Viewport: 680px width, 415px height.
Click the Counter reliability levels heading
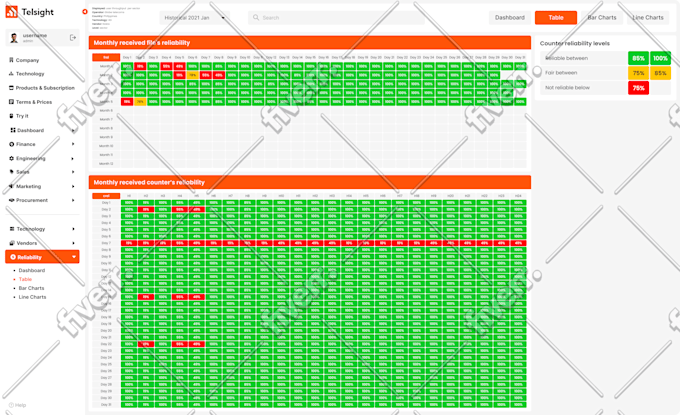click(x=575, y=43)
